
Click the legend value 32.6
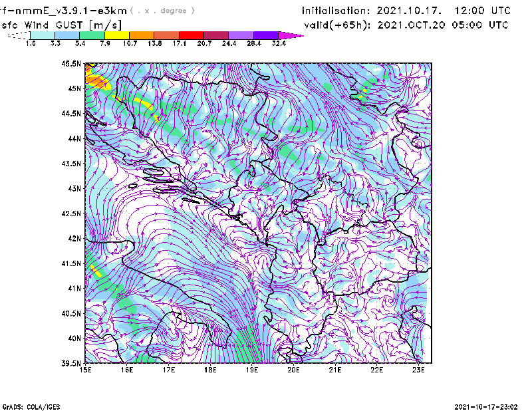tap(279, 43)
